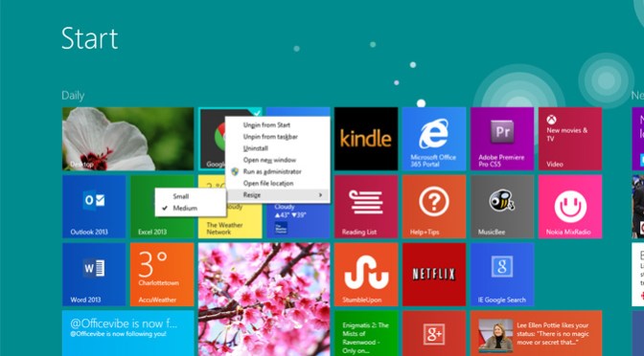644x356 pixels.
Task: Click the Daily group heading
Action: [73, 96]
